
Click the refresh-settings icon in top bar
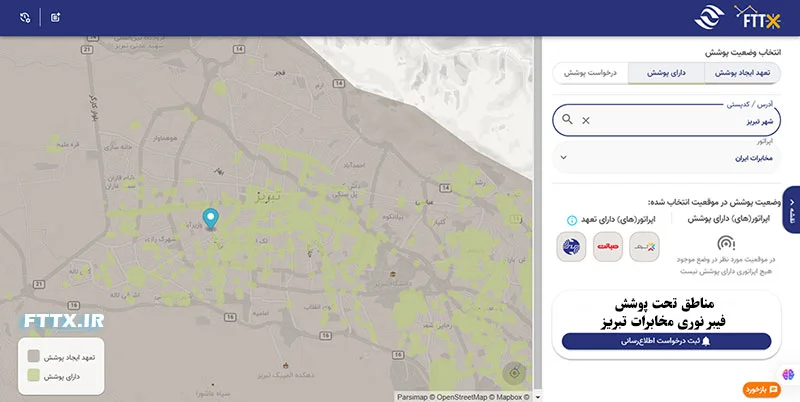coord(25,18)
